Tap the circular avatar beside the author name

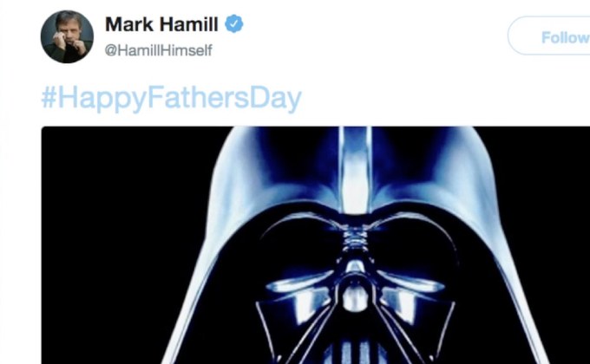point(67,37)
